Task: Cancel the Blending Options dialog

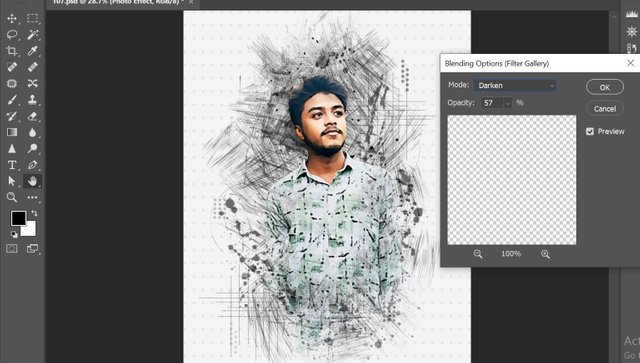Action: click(605, 109)
